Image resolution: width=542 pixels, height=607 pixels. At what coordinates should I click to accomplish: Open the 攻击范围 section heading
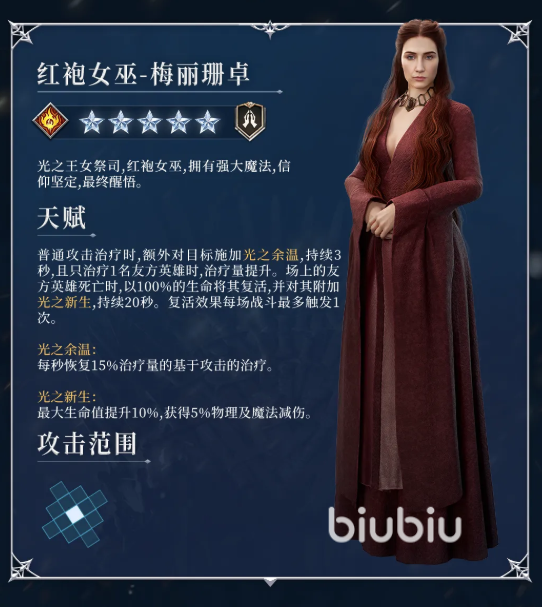(87, 444)
